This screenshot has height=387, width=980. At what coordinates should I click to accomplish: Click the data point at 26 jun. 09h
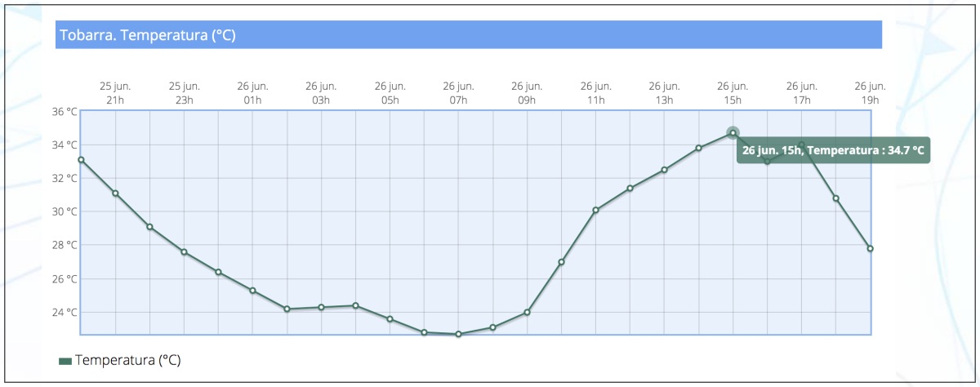point(527,312)
